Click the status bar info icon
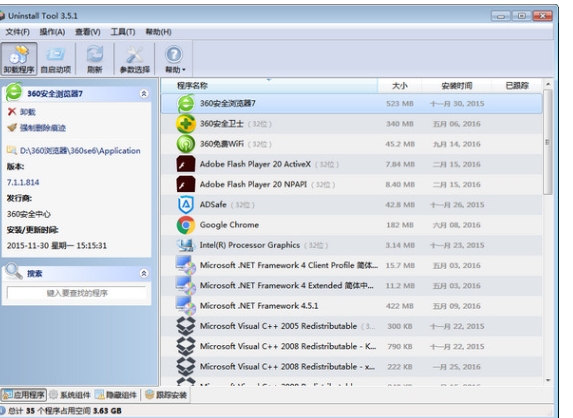The image size is (573, 418). pos(2,411)
